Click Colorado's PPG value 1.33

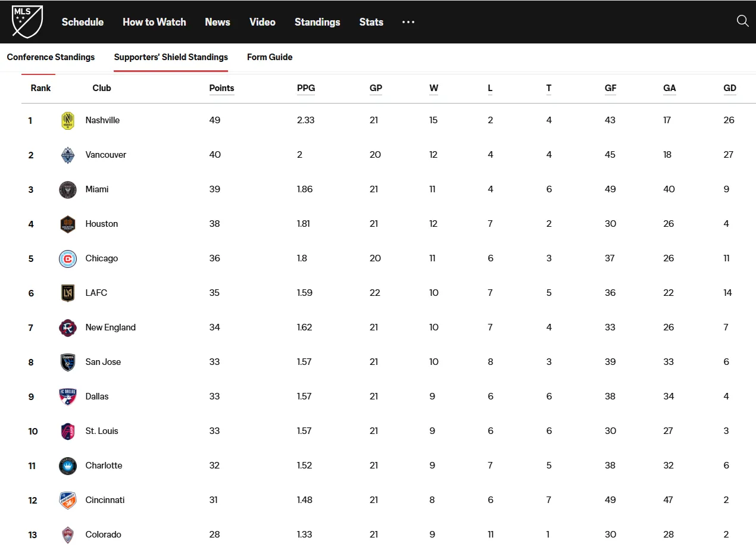click(x=305, y=535)
